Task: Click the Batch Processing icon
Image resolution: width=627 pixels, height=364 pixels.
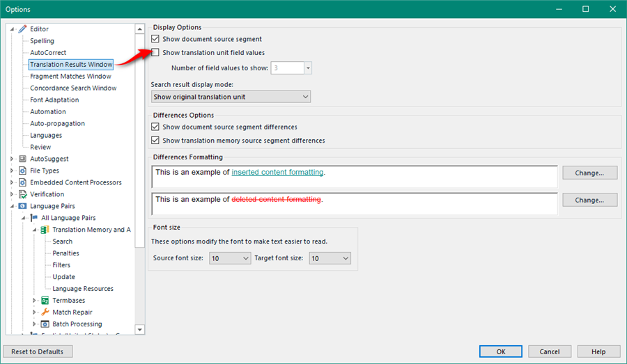Action: click(45, 324)
